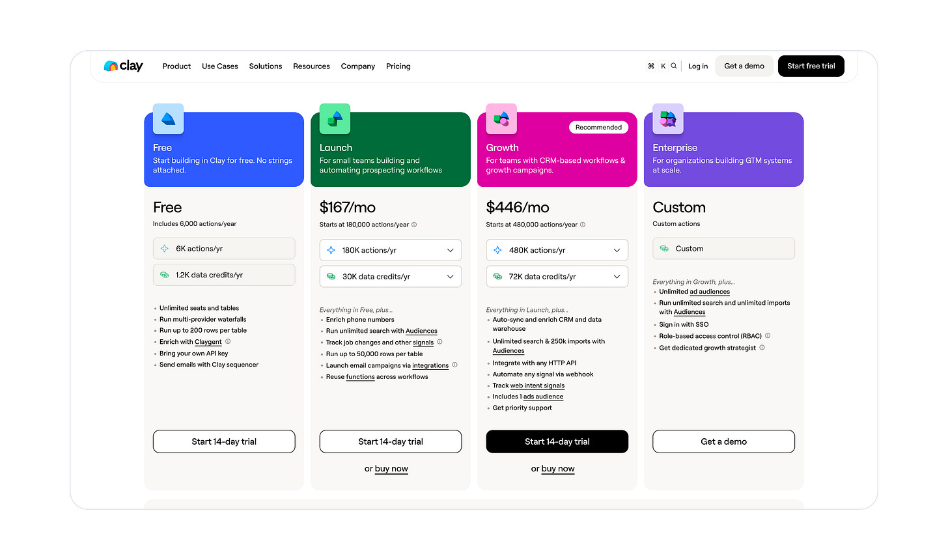Start 14-day trial on the Launch plan
This screenshot has height=560, width=948.
coord(391,441)
